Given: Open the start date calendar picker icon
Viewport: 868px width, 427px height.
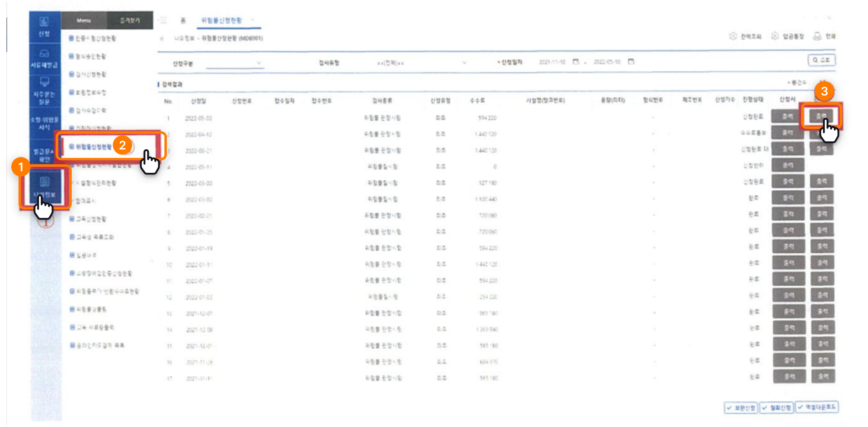Looking at the screenshot, I should pyautogui.click(x=576, y=62).
